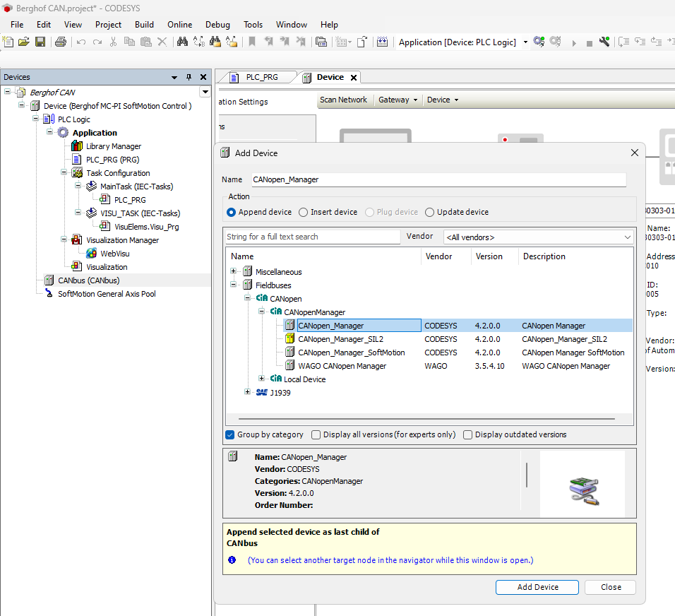675x616 pixels.
Task: Enable Display all versions checkbox
Action: click(316, 434)
